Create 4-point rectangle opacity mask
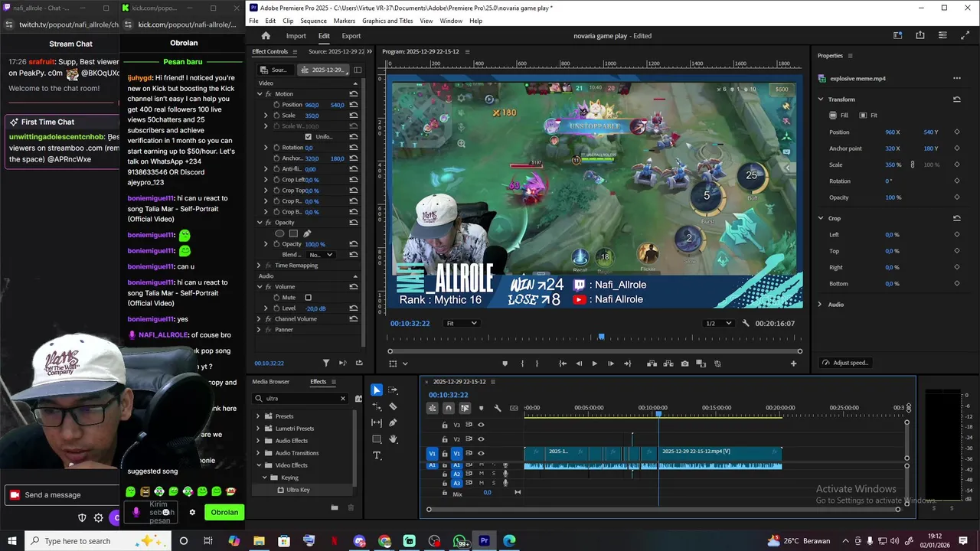980x551 pixels. tap(293, 233)
